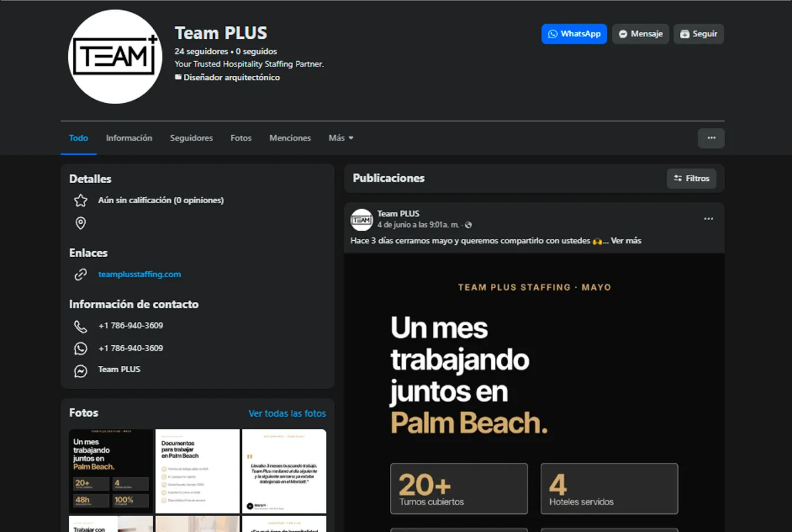Open the 'Documentos para trabajar' photo thumbnail
This screenshot has width=792, height=532.
pos(197,472)
